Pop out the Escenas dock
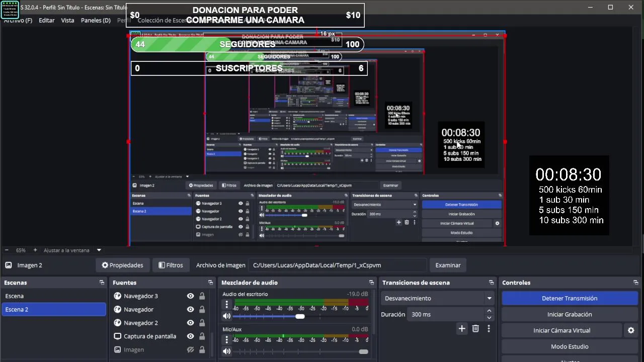 102,283
